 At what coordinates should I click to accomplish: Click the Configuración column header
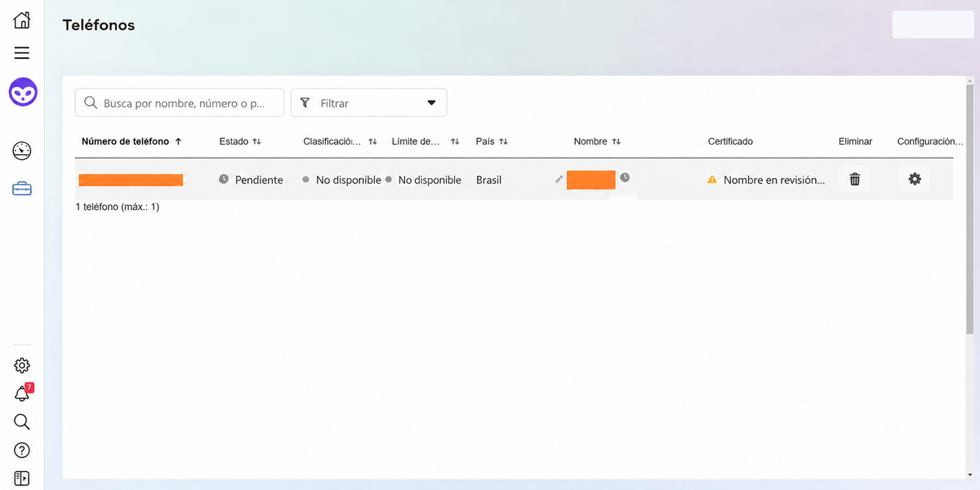(x=930, y=141)
